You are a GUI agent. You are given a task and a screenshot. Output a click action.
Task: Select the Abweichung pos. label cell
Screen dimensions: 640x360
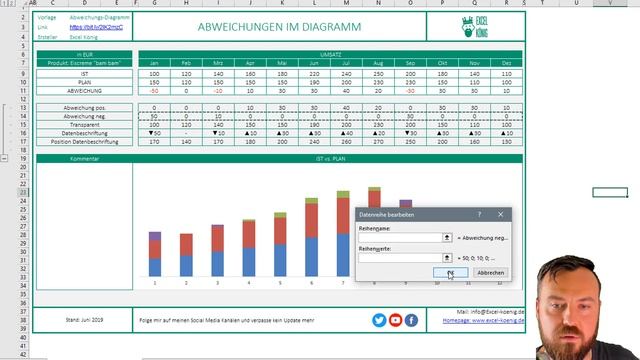[84, 108]
